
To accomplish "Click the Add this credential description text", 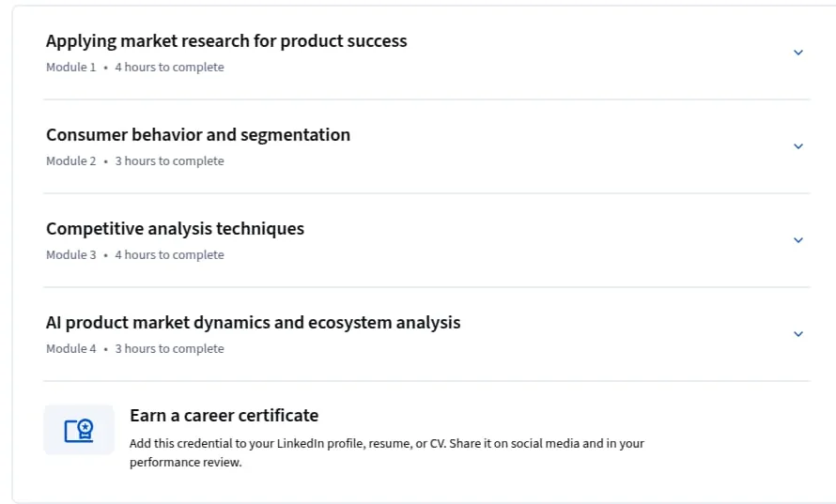I will [387, 452].
